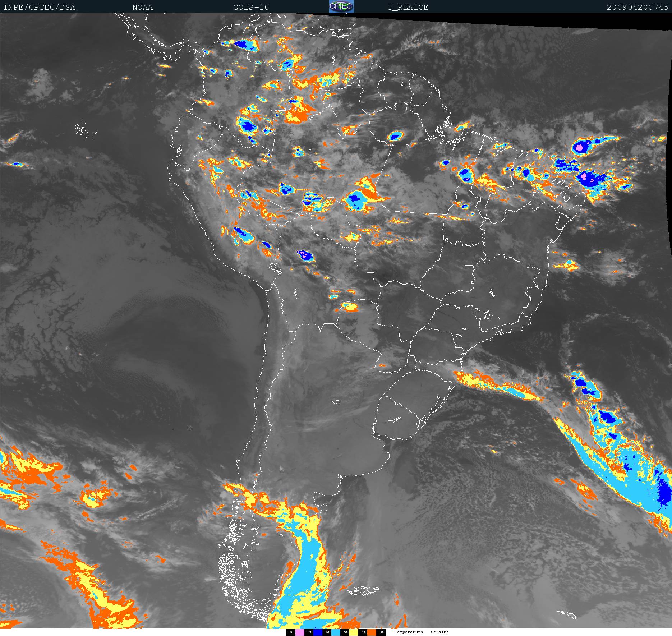Viewport: 672px width, 636px height.
Task: Click the NOAA label in header
Action: coord(142,7)
